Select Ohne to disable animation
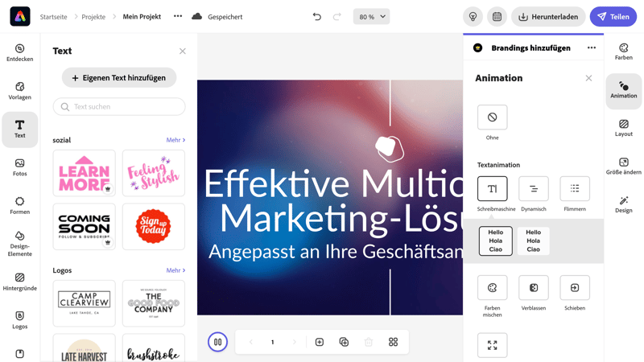 click(x=492, y=117)
